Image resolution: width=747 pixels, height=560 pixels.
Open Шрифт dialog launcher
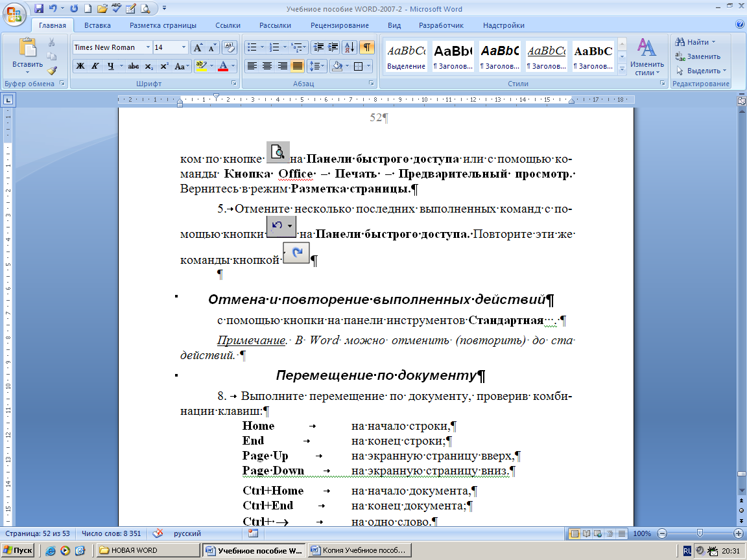pyautogui.click(x=234, y=84)
